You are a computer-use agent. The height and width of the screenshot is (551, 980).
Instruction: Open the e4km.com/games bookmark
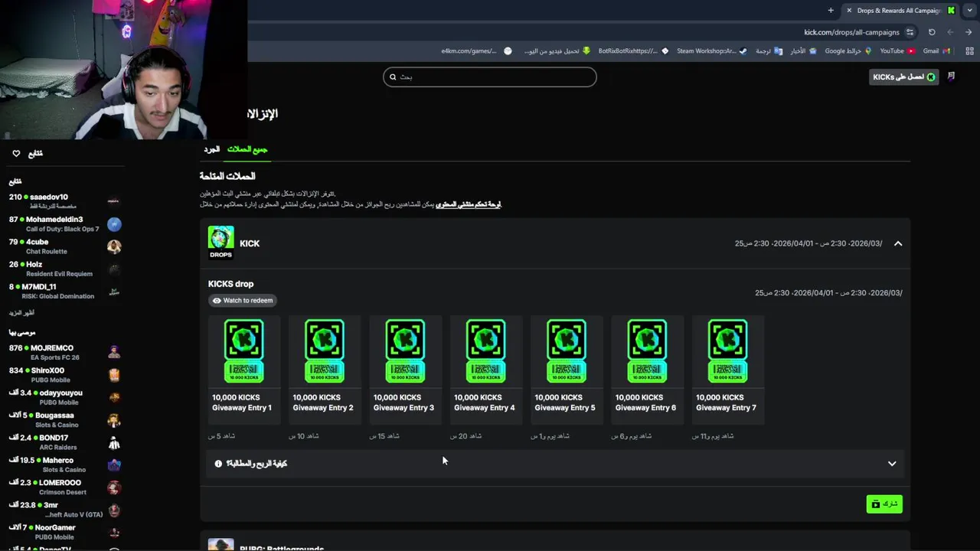[476, 51]
